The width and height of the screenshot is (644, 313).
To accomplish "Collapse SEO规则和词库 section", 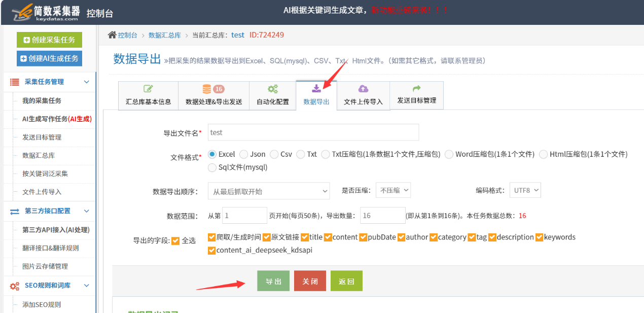I will 86,286.
